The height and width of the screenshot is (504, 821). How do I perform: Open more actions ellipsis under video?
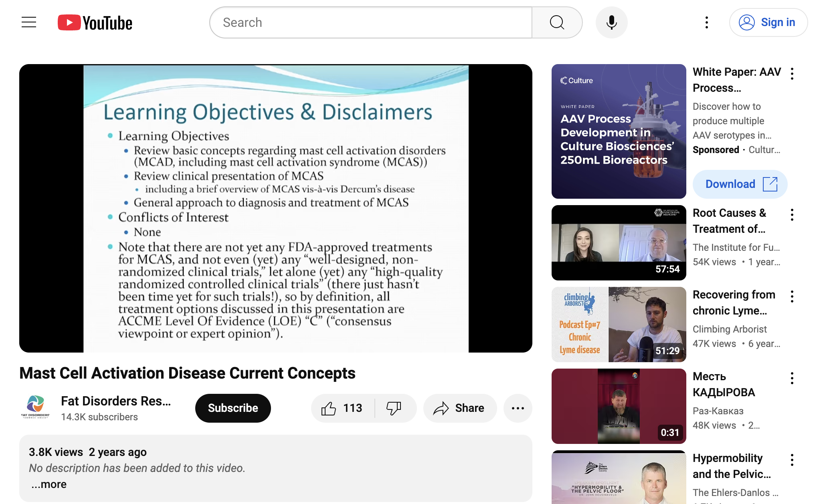point(518,408)
